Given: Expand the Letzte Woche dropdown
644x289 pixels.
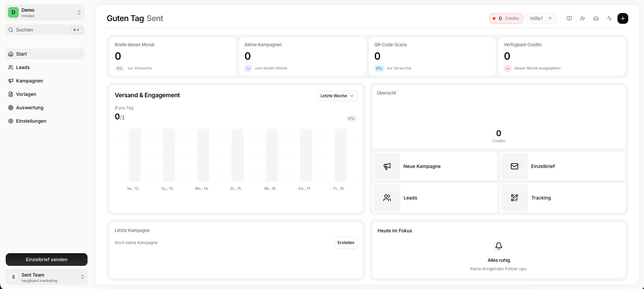Looking at the screenshot, I should [337, 96].
